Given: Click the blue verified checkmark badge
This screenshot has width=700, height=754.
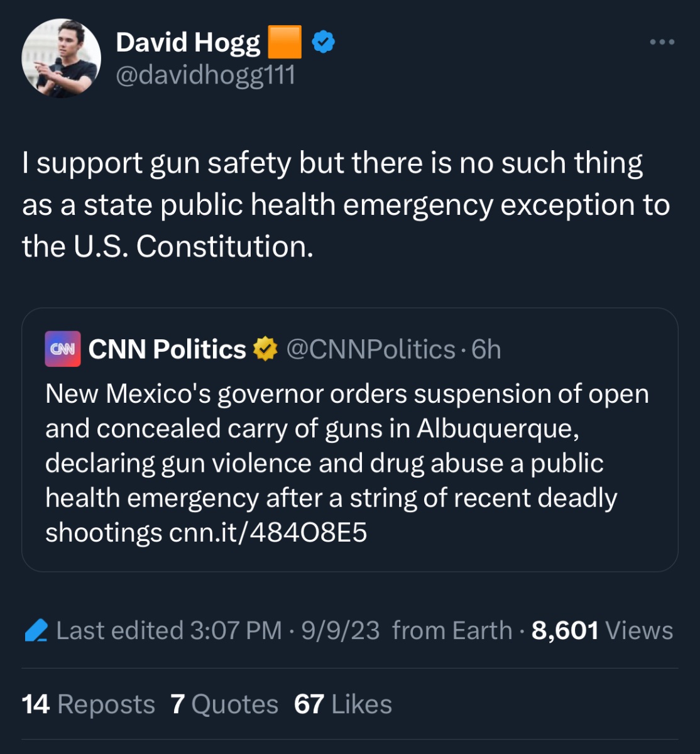Looking at the screenshot, I should pos(324,42).
